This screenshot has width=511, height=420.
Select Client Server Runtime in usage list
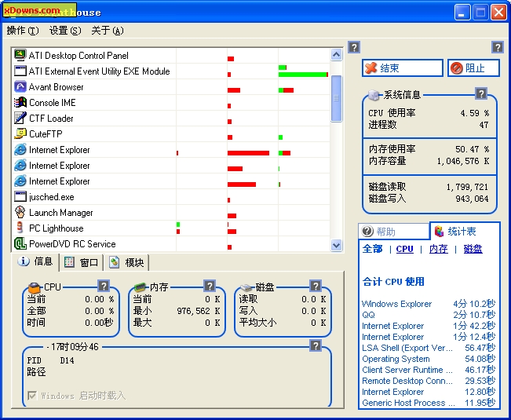(x=407, y=370)
